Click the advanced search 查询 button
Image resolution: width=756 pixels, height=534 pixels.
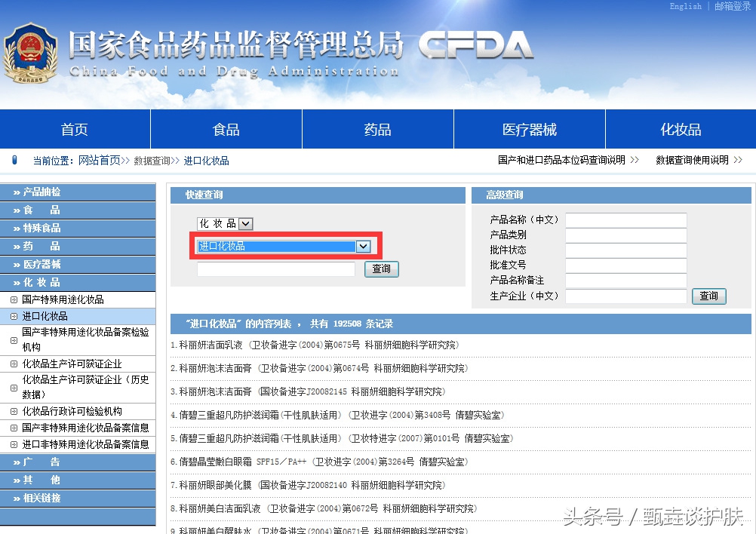(x=708, y=296)
